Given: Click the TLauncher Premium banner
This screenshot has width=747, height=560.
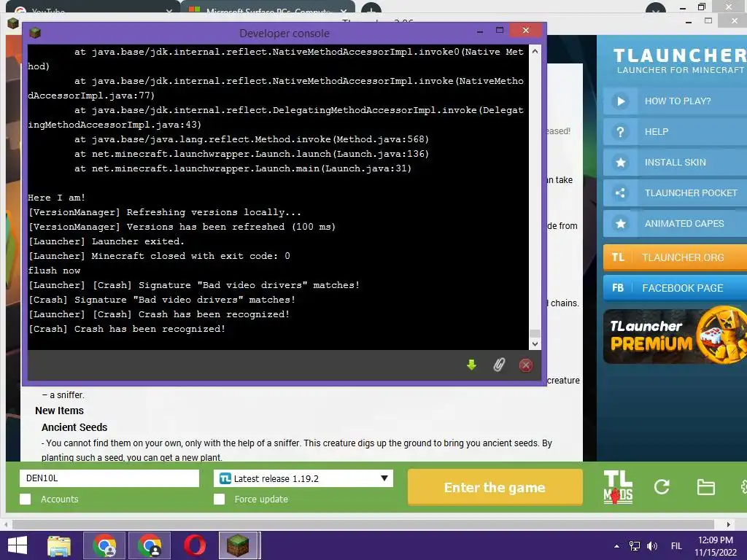Looking at the screenshot, I should point(675,337).
